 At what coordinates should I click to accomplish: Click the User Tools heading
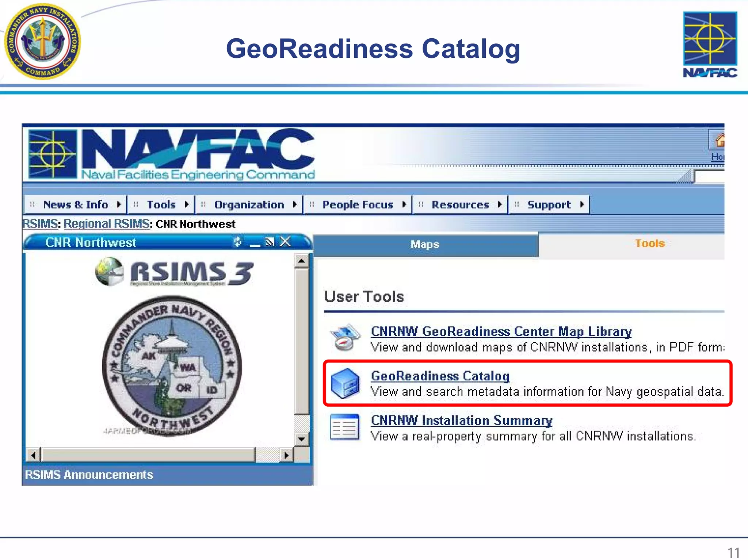pyautogui.click(x=364, y=296)
